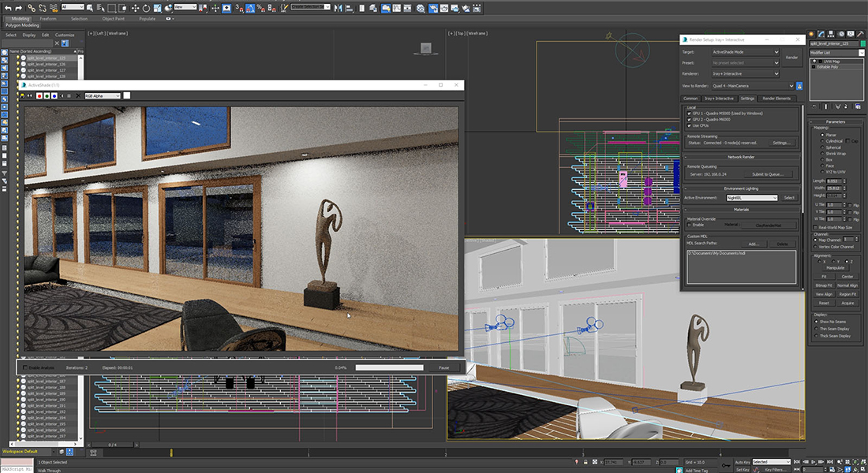This screenshot has height=473, width=868.
Task: Click the white color swatch in ActiveShade
Action: [x=126, y=96]
